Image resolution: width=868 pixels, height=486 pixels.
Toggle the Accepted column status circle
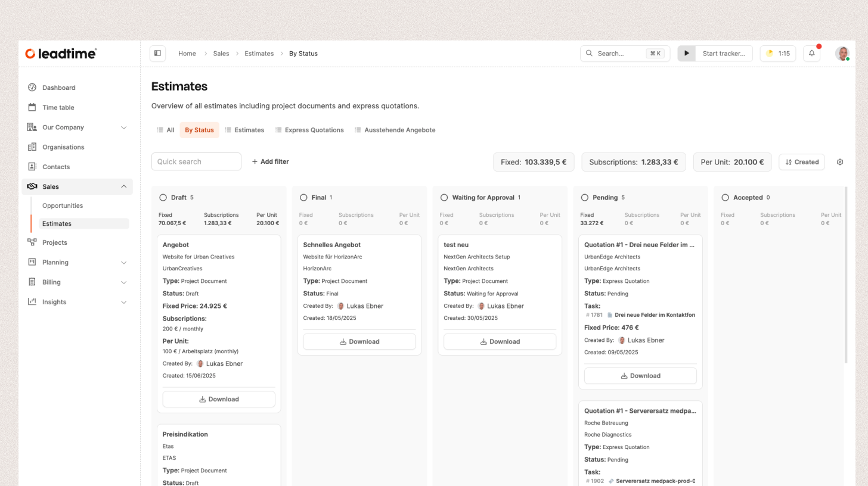tap(726, 197)
